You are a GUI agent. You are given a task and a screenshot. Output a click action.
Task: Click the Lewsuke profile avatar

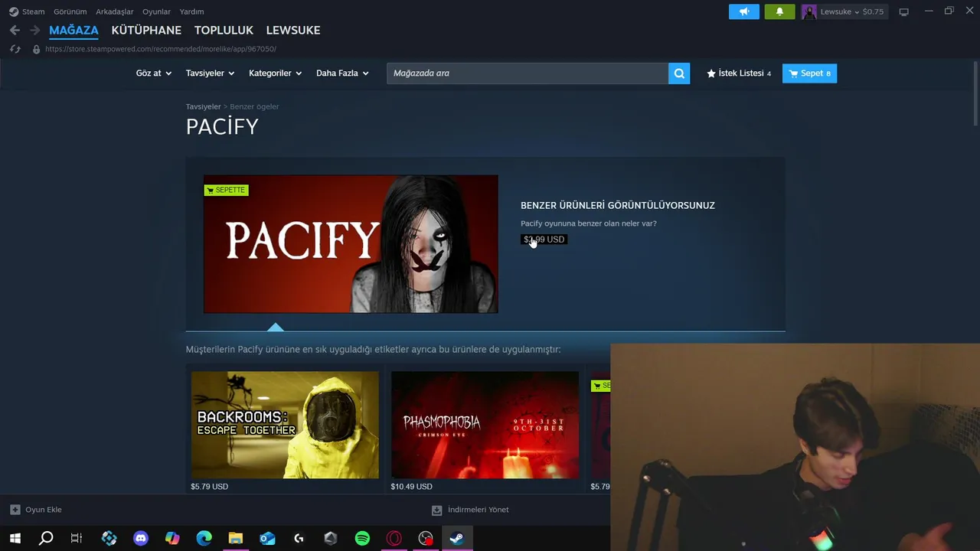tap(809, 11)
